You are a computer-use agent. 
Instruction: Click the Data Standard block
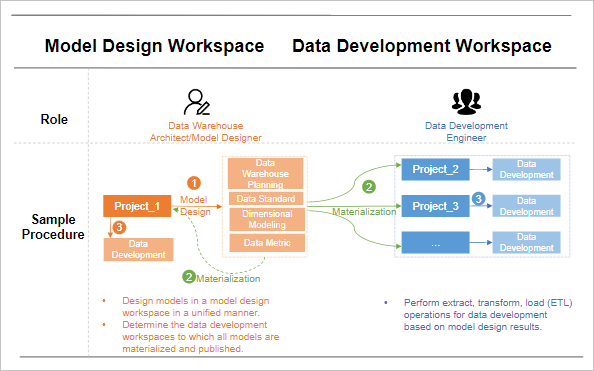266,199
